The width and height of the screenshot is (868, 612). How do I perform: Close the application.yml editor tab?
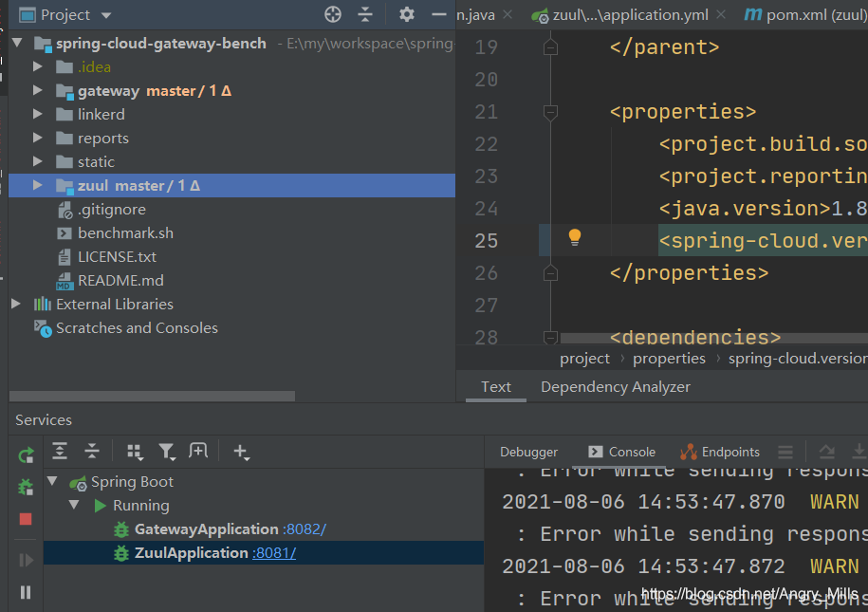tap(721, 15)
